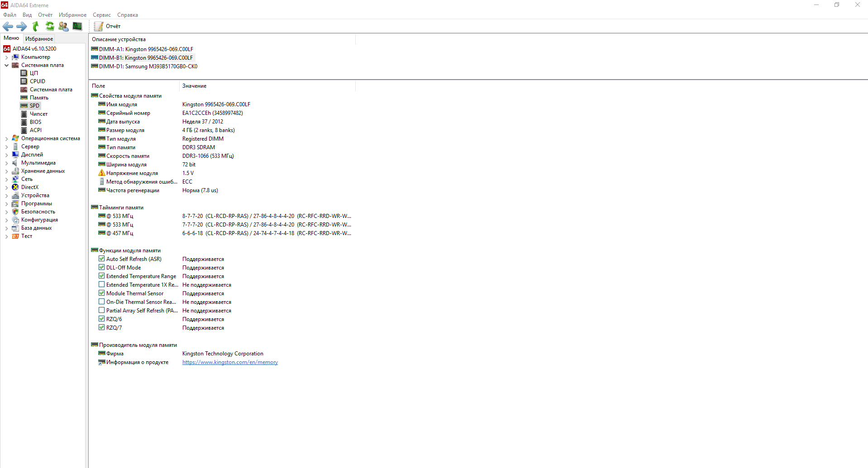This screenshot has width=868, height=468.
Task: Click the users icon in the toolbar
Action: tap(63, 26)
